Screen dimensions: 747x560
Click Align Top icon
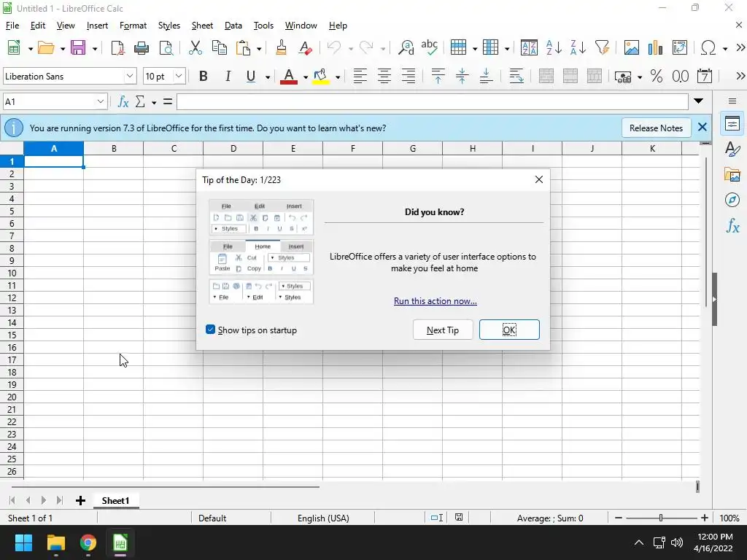(x=438, y=76)
